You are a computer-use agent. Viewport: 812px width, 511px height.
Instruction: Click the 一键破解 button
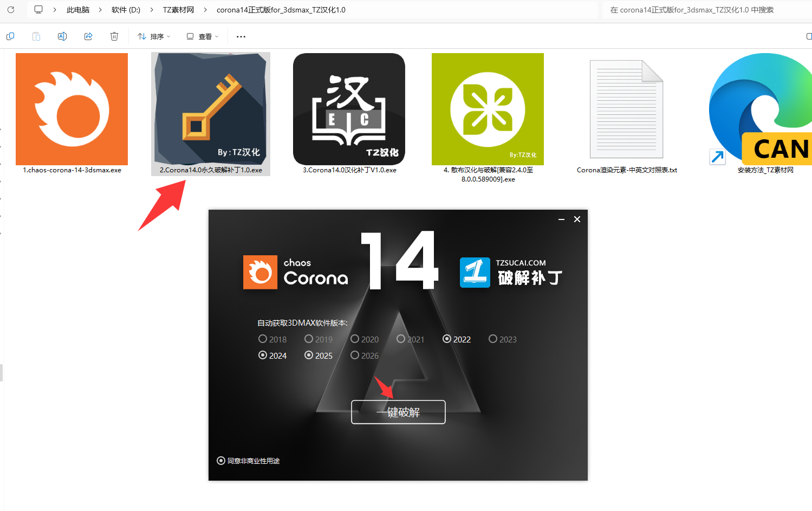(398, 412)
